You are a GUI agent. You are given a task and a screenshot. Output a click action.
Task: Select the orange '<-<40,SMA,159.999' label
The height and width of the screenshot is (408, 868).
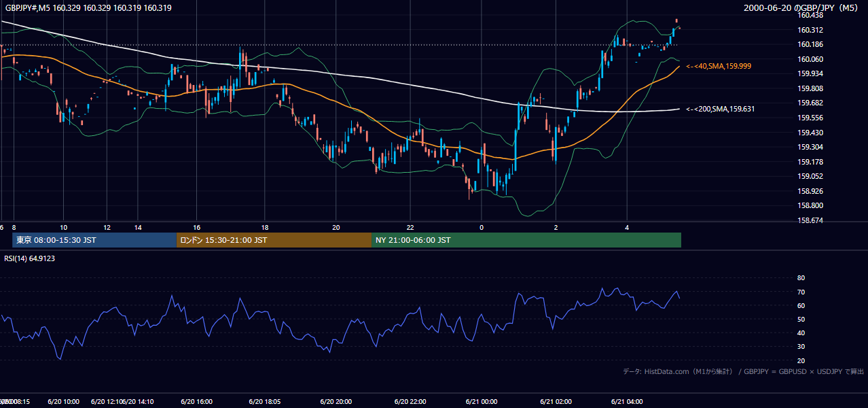click(x=719, y=66)
